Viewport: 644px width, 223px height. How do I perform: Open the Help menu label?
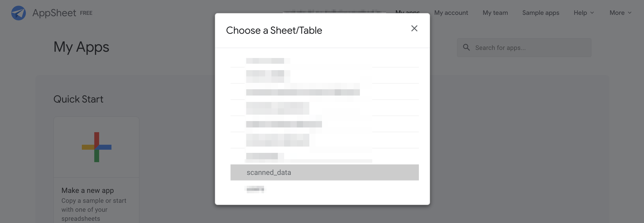[x=580, y=13]
